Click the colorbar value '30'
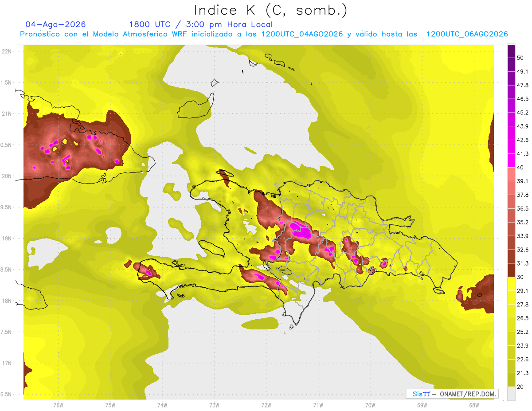 coord(521,277)
